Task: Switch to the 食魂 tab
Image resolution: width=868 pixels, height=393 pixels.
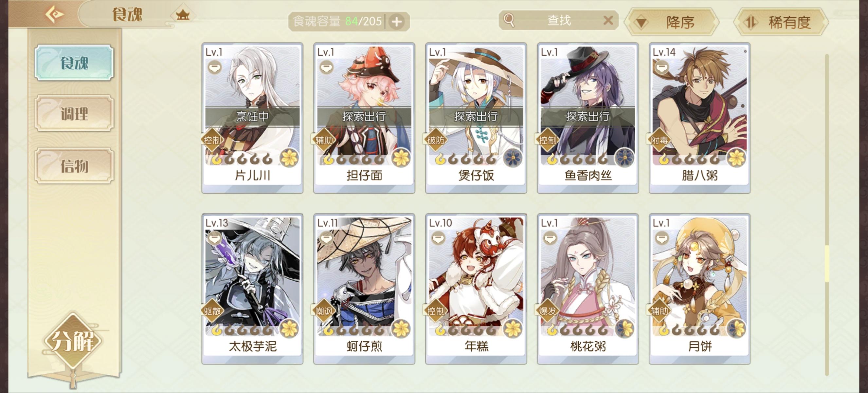Action: pyautogui.click(x=74, y=63)
